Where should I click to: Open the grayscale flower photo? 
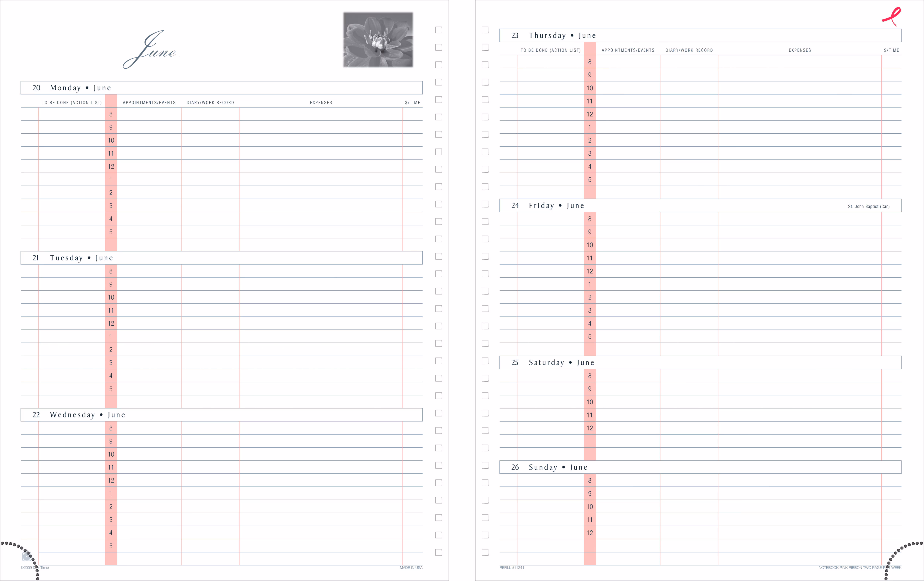coord(378,40)
